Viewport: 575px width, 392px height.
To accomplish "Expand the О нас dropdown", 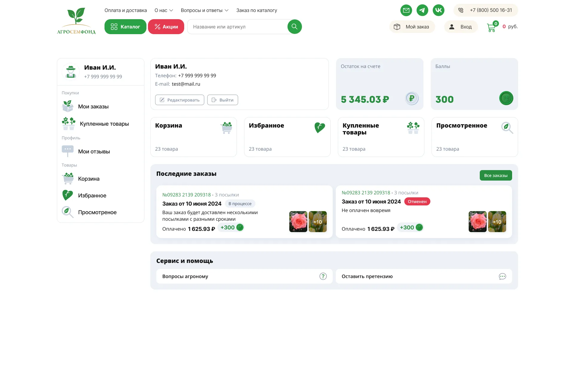I will (164, 10).
